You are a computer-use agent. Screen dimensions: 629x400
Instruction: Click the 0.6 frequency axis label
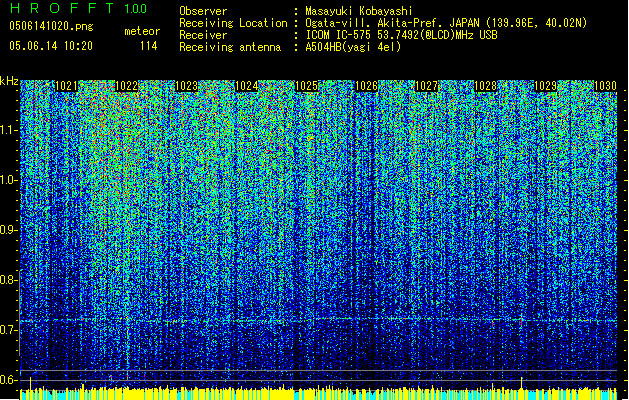tap(9, 379)
